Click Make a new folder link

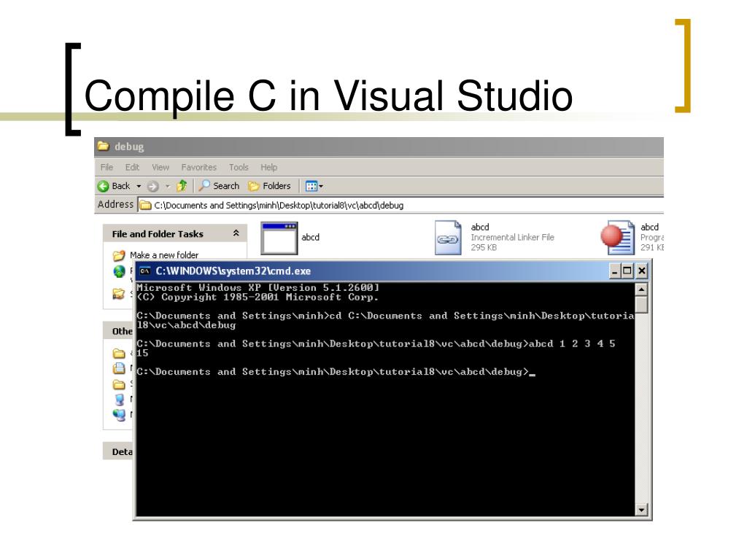(x=164, y=254)
